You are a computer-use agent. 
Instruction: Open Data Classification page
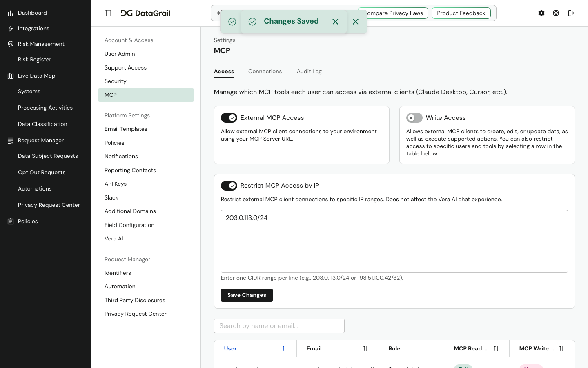click(42, 124)
